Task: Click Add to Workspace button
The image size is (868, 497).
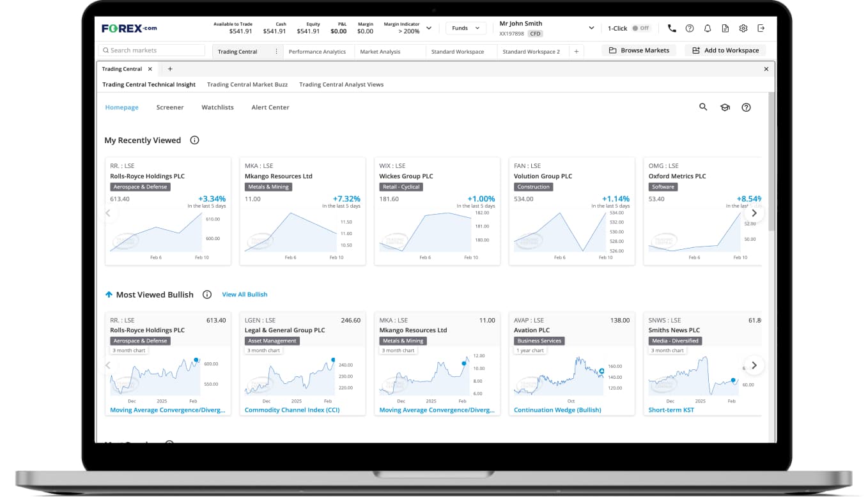Action: click(x=725, y=50)
